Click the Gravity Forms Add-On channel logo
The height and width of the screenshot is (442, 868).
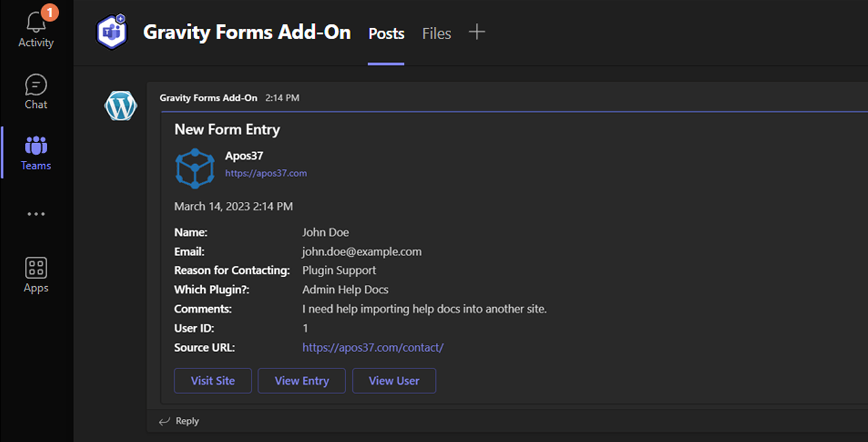[x=112, y=32]
